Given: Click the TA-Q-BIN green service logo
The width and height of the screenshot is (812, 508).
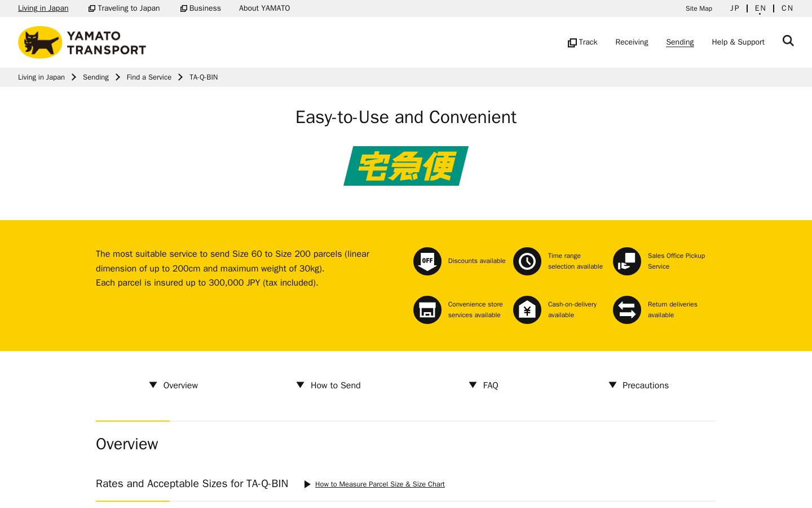Looking at the screenshot, I should click(406, 166).
